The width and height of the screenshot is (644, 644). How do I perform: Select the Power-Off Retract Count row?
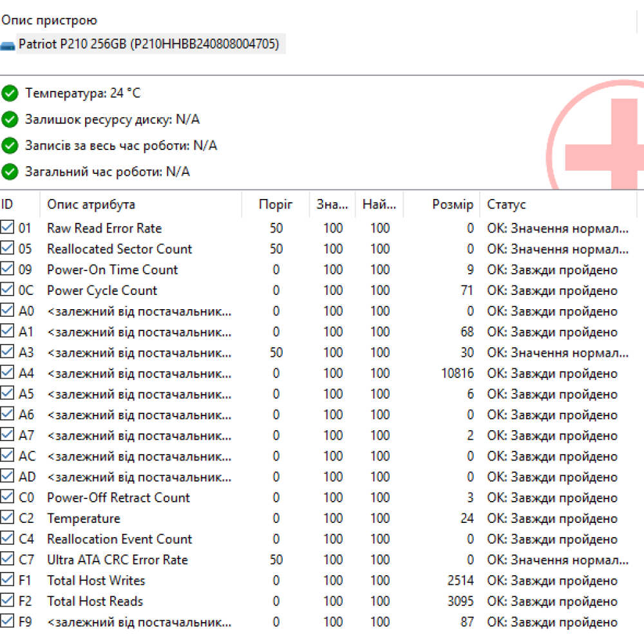[118, 498]
